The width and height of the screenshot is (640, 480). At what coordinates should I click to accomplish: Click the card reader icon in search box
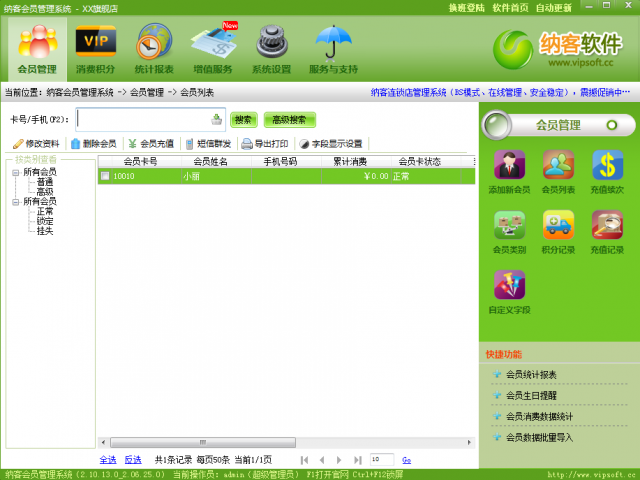(216, 120)
